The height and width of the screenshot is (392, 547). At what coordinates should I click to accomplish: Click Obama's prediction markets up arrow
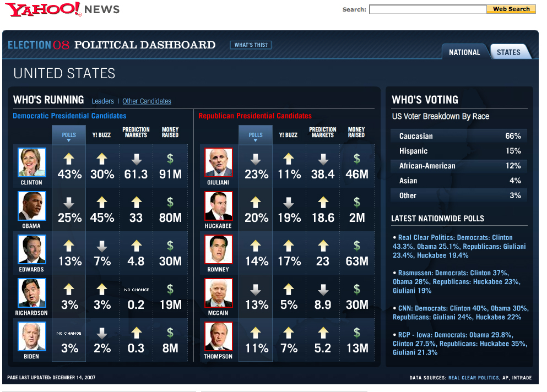(137, 203)
